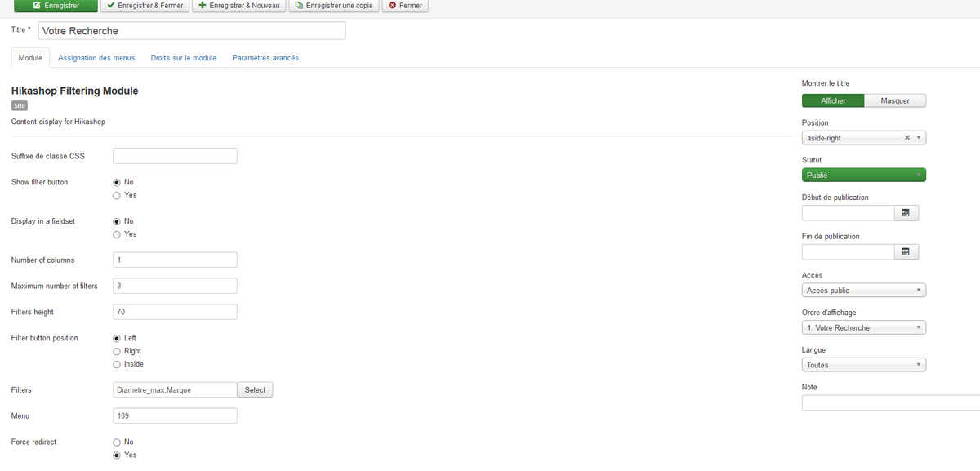
Task: Focus the Suffixe de classe CSS field
Action: [175, 156]
